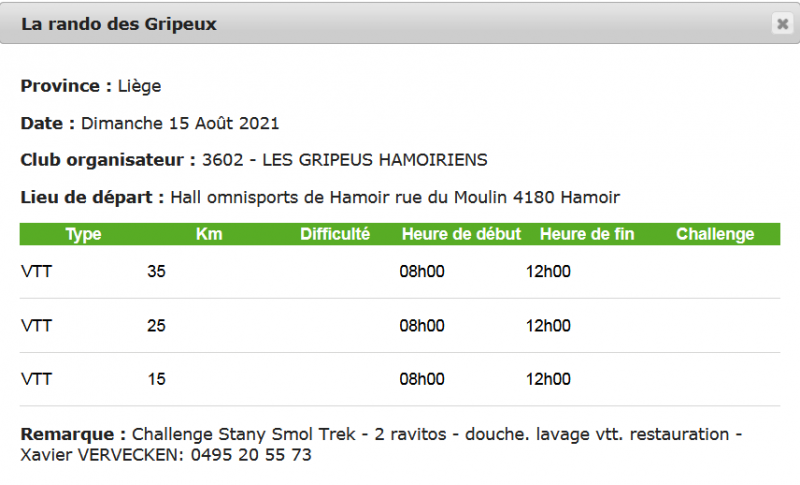The image size is (800, 485).
Task: Click the Challenge column header
Action: tap(715, 234)
